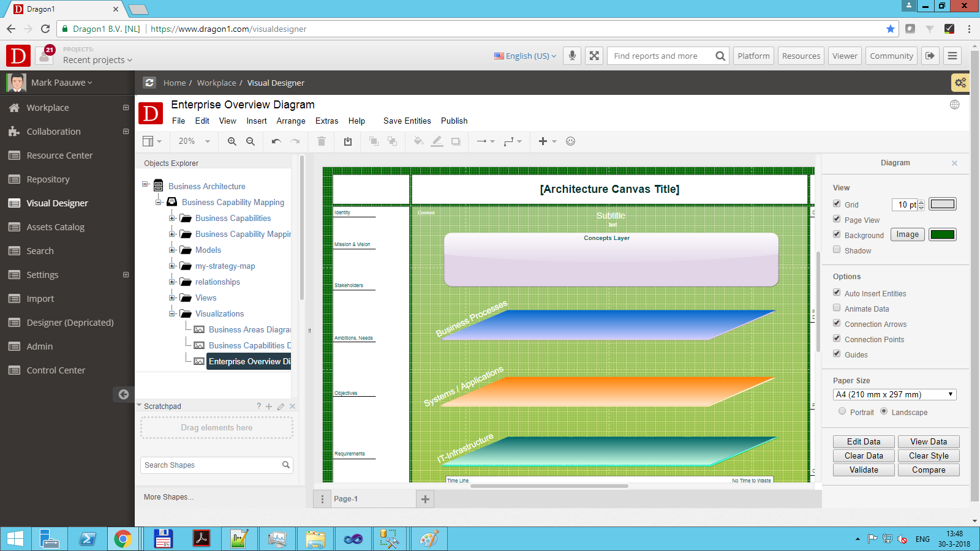The image size is (980, 551).
Task: Add a new page with plus
Action: point(425,499)
